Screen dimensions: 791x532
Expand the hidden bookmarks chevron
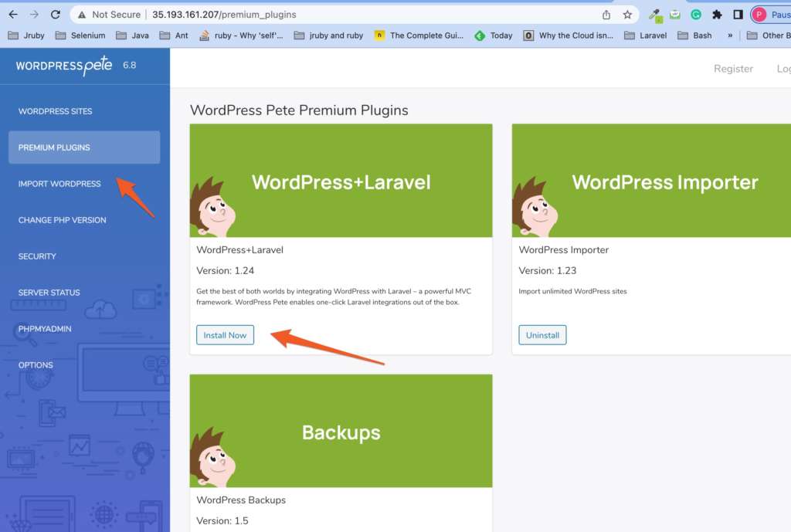pos(730,36)
